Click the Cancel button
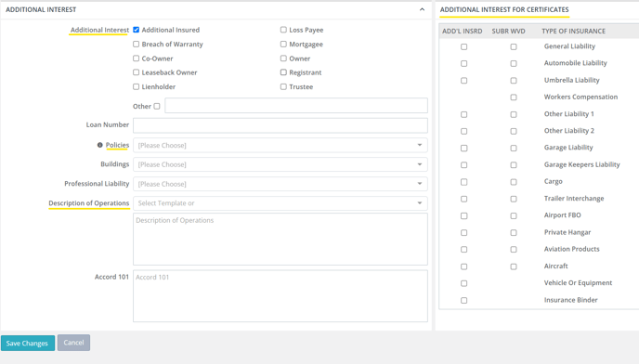Viewport: 639px width, 364px height. click(x=73, y=343)
